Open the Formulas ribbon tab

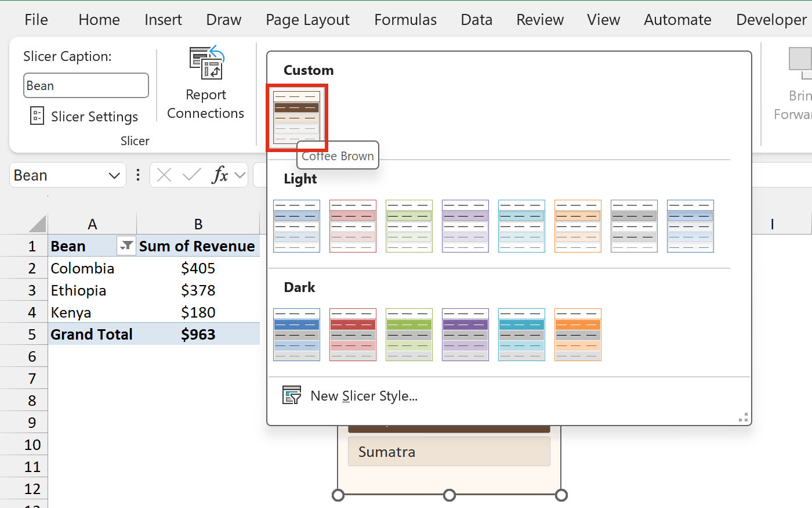405,20
